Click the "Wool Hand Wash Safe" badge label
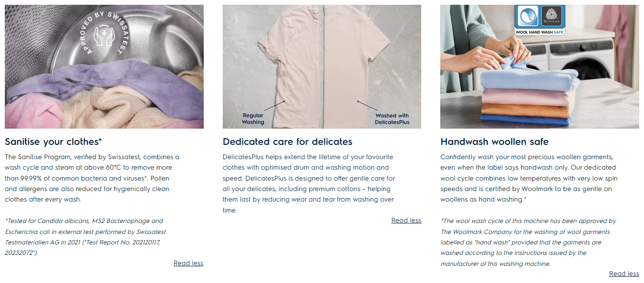This screenshot has height=283, width=644. tap(540, 32)
